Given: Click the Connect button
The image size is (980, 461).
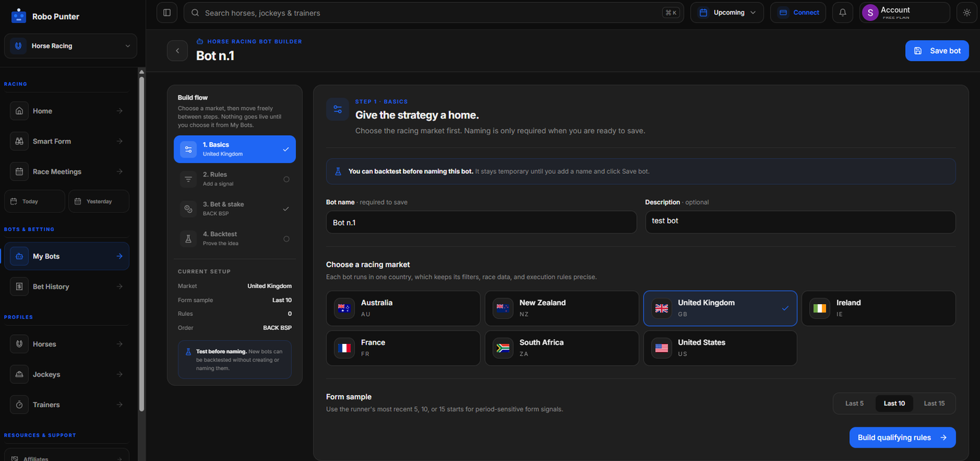Looking at the screenshot, I should (x=798, y=13).
